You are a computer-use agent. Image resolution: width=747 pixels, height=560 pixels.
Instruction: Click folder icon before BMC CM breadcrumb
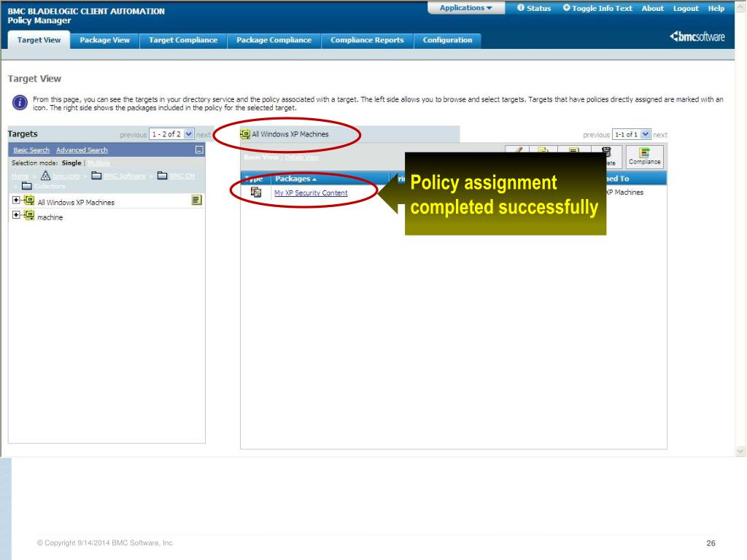(162, 175)
